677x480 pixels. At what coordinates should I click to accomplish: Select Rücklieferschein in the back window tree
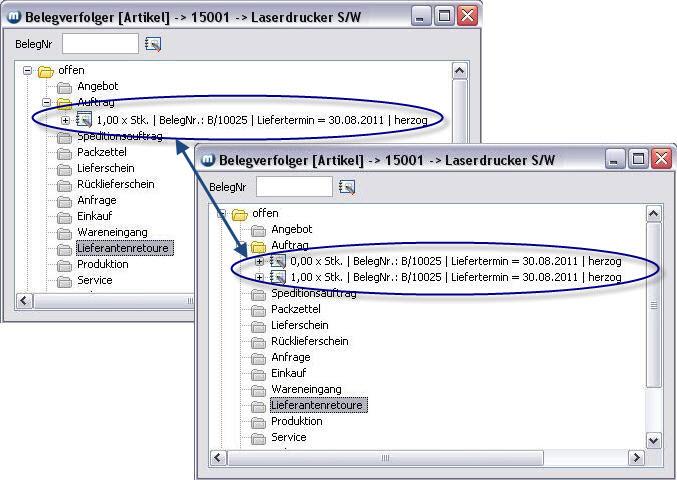pos(116,184)
